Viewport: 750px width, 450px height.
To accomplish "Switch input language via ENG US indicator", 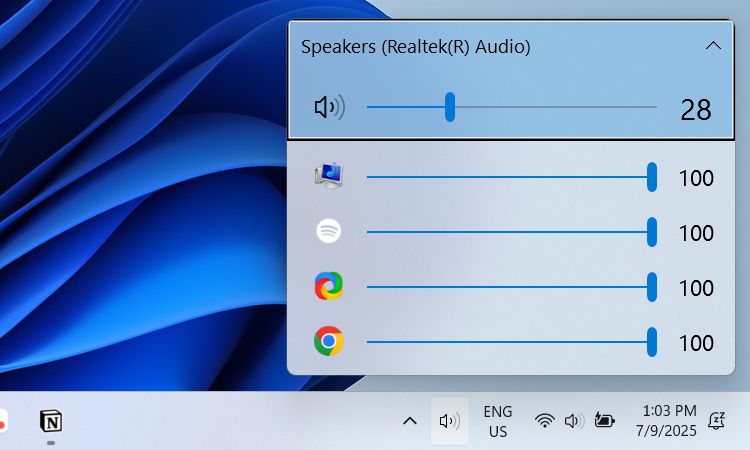I will click(498, 421).
